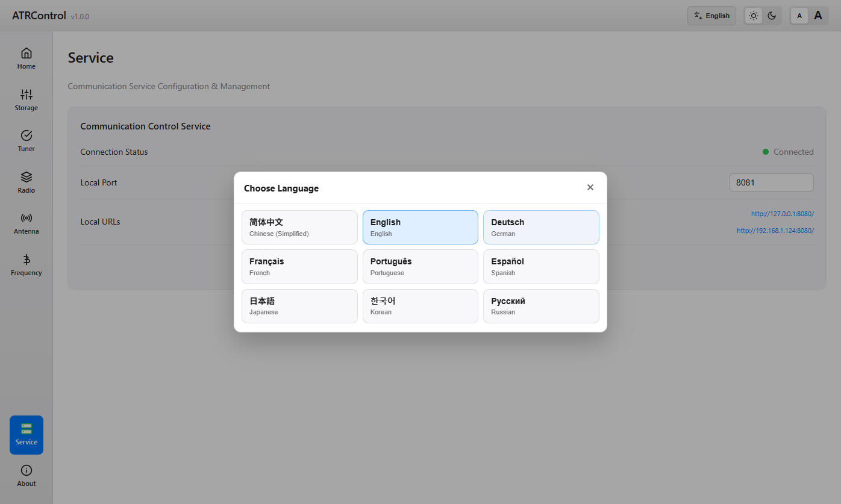
Task: Click the Service page heading
Action: point(90,58)
